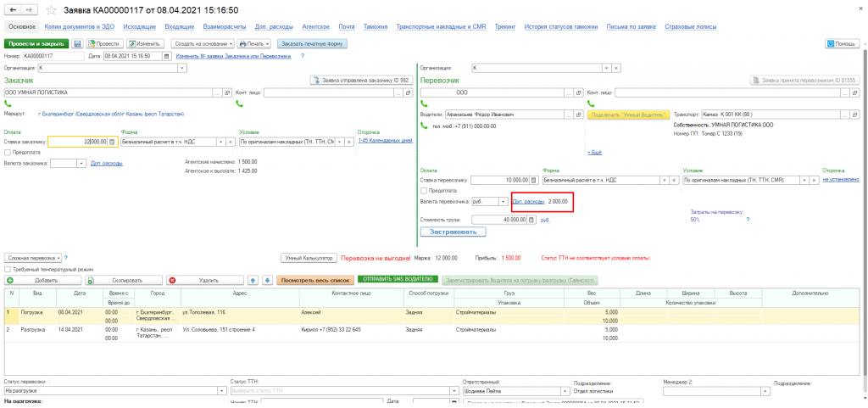Open calculator for Стоимость груза field

[x=532, y=220]
